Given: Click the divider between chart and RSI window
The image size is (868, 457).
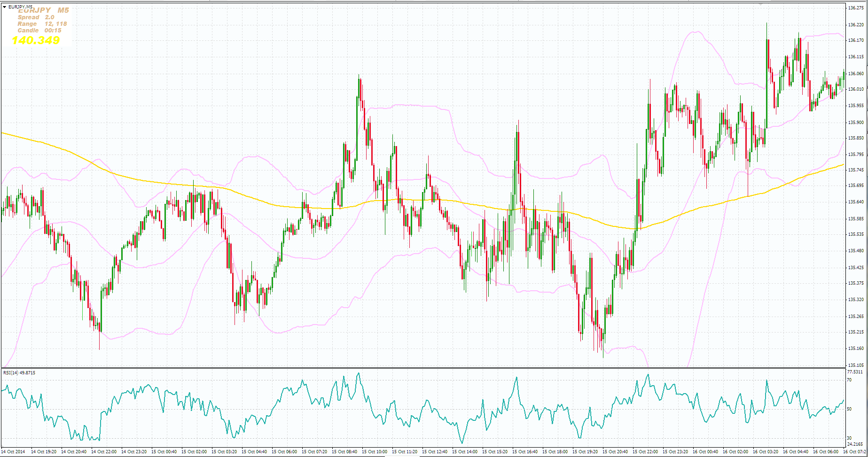Looking at the screenshot, I should pos(423,368).
